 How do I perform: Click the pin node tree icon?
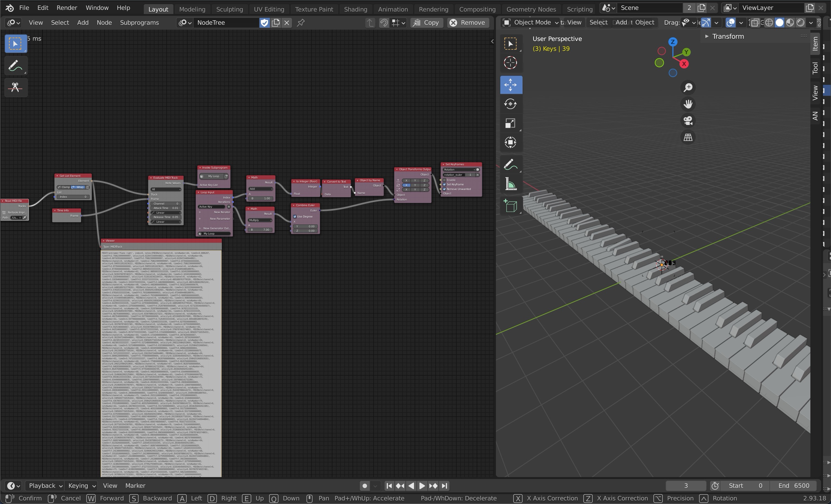[300, 23]
